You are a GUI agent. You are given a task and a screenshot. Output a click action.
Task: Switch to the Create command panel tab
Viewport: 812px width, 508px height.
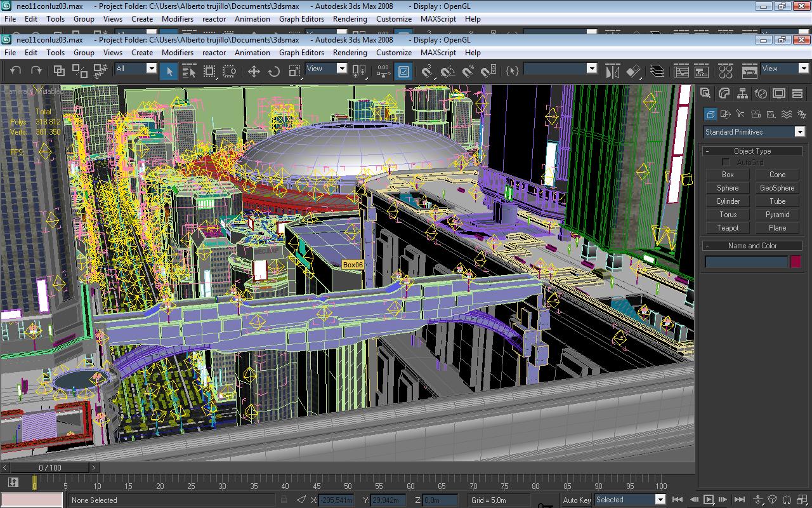(705, 94)
